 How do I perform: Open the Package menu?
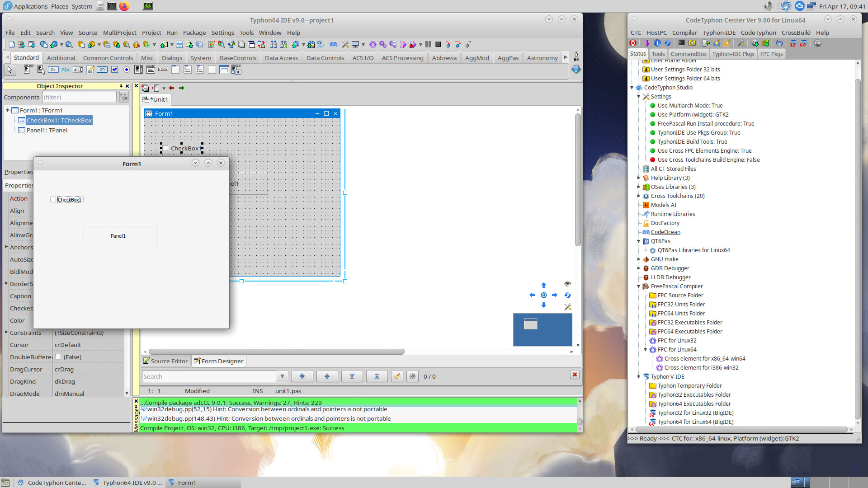click(194, 33)
